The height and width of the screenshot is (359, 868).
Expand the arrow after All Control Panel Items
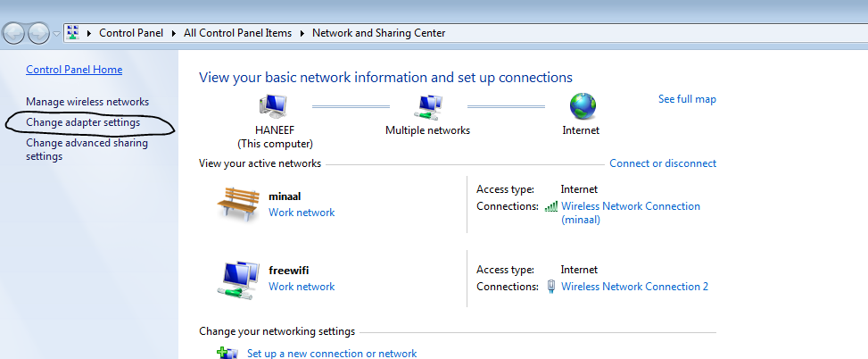click(302, 34)
